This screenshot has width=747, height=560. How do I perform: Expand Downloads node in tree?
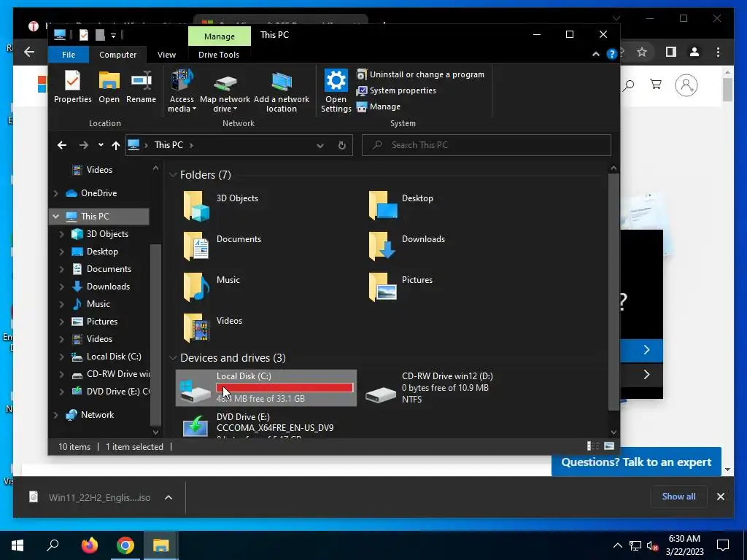pyautogui.click(x=61, y=287)
